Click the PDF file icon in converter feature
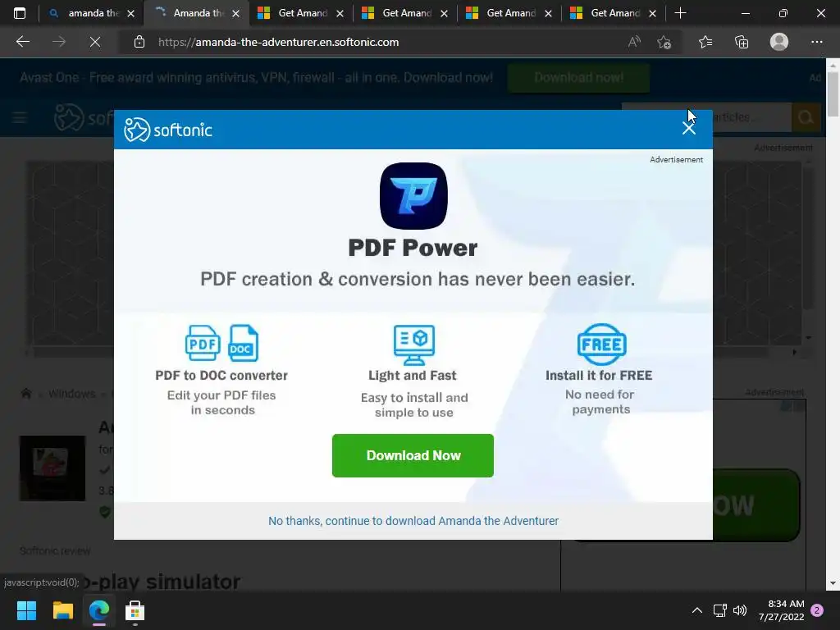840x630 pixels. 203,343
